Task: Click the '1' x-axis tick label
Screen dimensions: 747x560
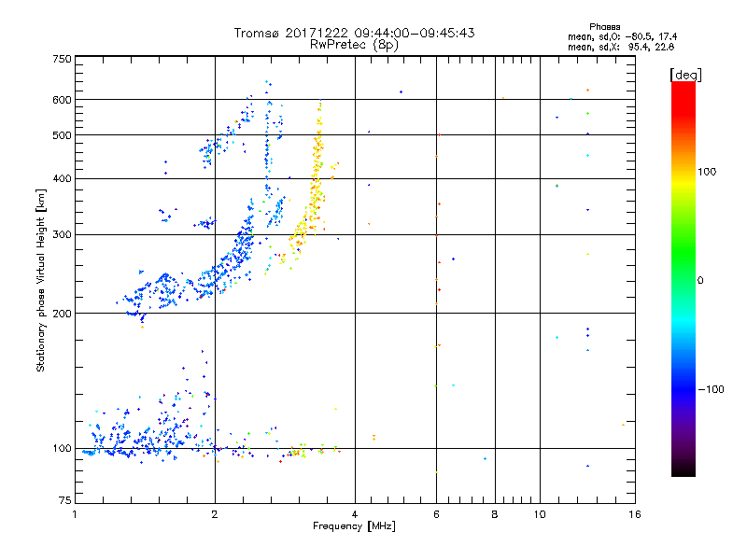Action: (x=75, y=514)
